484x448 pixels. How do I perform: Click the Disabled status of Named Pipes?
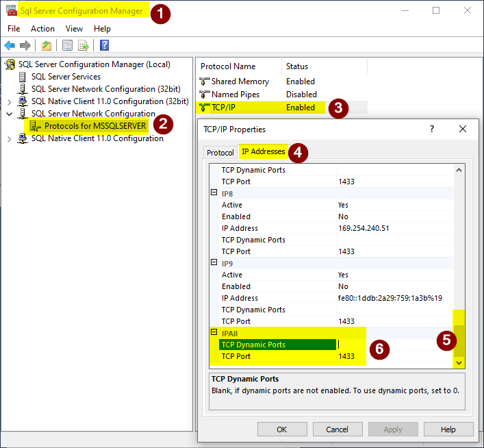pyautogui.click(x=301, y=95)
